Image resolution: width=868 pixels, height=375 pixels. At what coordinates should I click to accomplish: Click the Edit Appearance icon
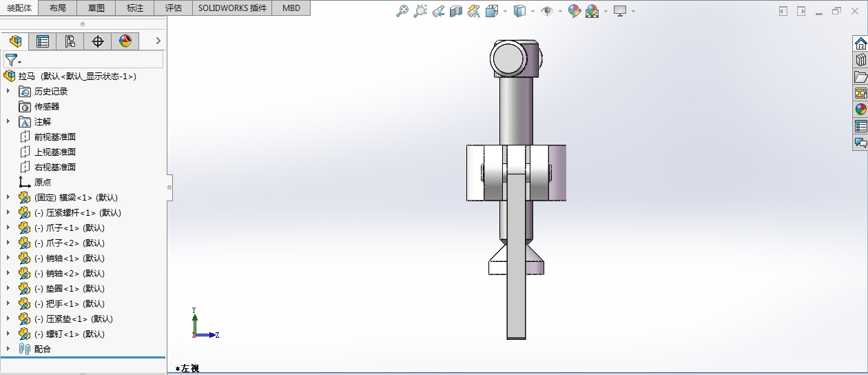(x=575, y=11)
